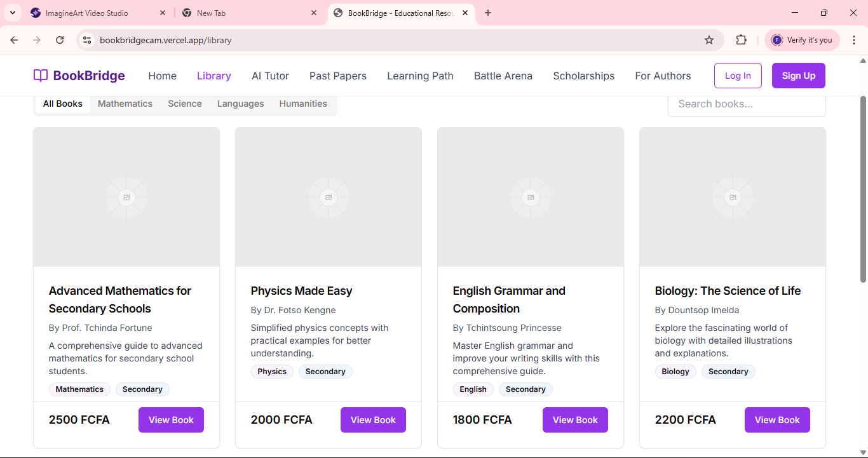868x458 pixels.
Task: Bookmark this page with star icon
Action: pos(709,40)
